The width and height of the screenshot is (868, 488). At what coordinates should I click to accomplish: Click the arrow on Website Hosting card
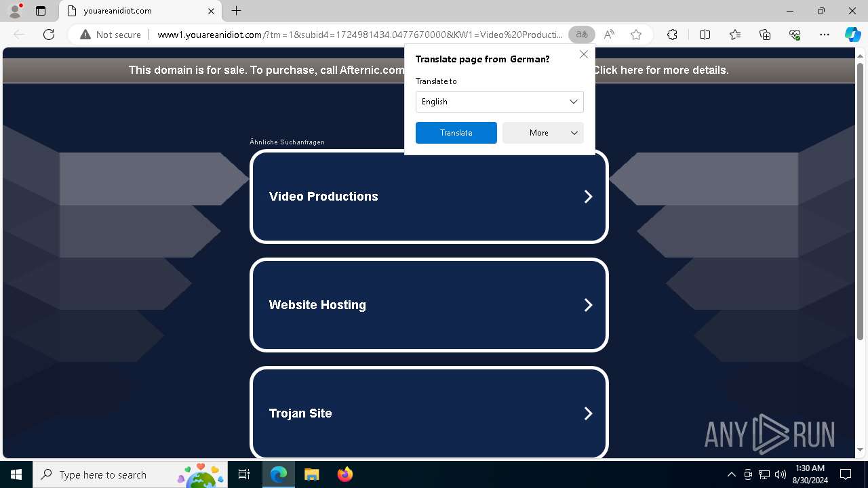click(588, 305)
